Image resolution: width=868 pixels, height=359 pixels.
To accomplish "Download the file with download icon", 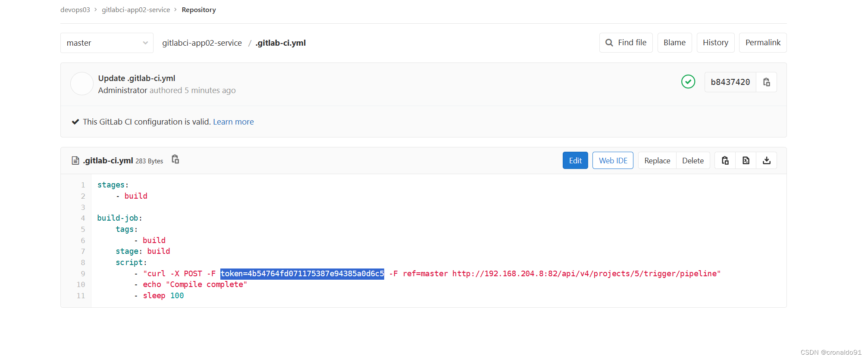I will [x=767, y=160].
